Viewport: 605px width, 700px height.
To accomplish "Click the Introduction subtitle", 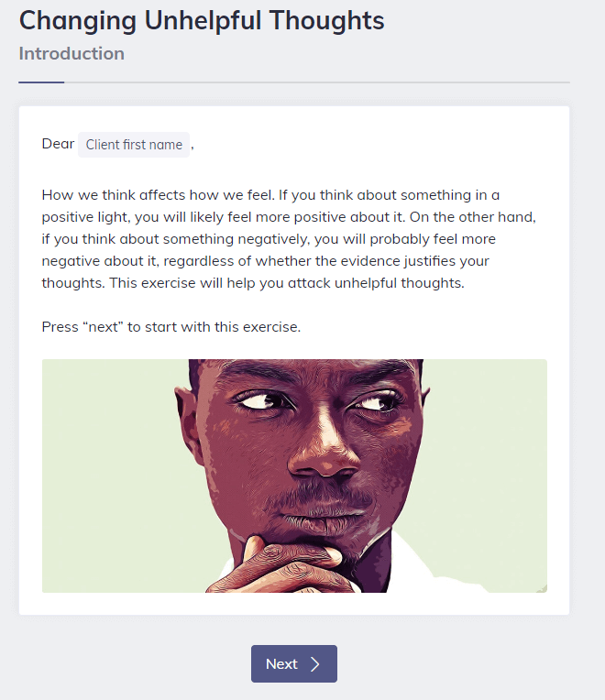I will tap(71, 53).
